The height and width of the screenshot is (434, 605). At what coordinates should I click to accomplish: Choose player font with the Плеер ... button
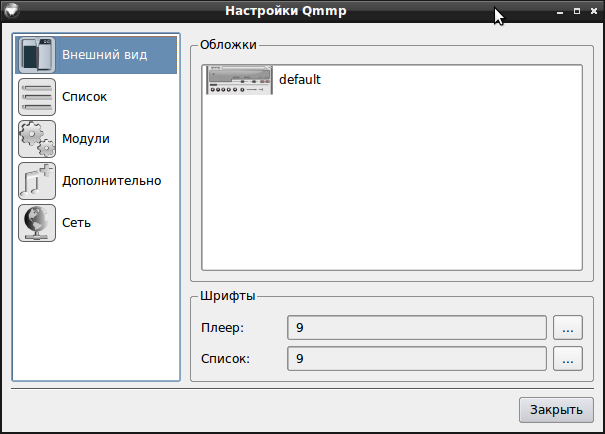(568, 328)
